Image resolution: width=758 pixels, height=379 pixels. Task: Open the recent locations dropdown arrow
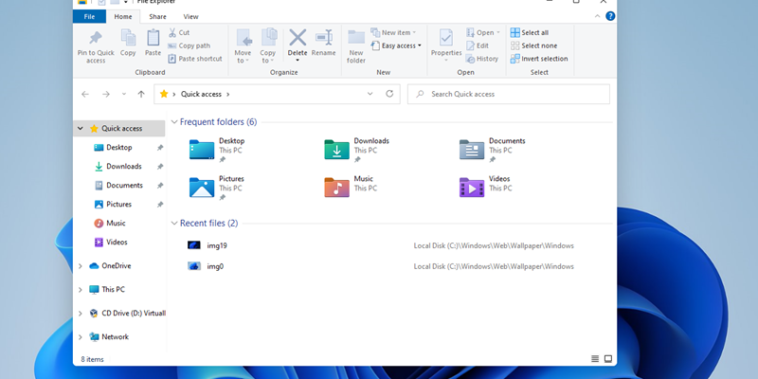click(x=124, y=94)
